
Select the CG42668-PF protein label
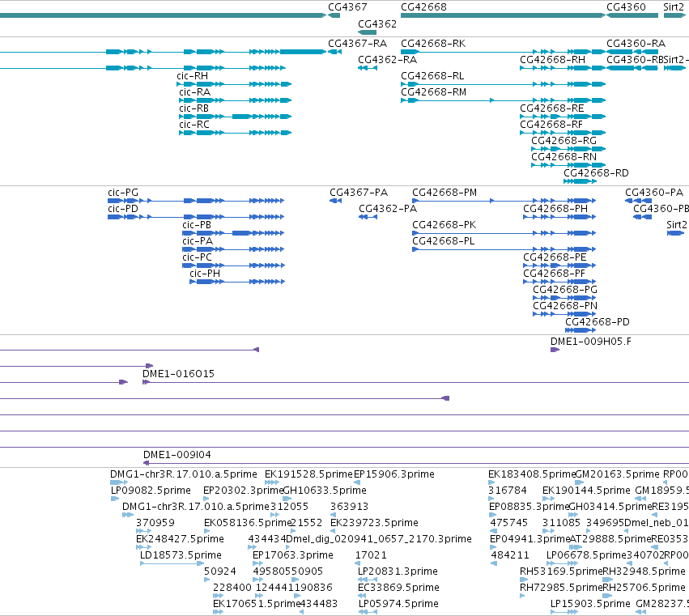(554, 274)
